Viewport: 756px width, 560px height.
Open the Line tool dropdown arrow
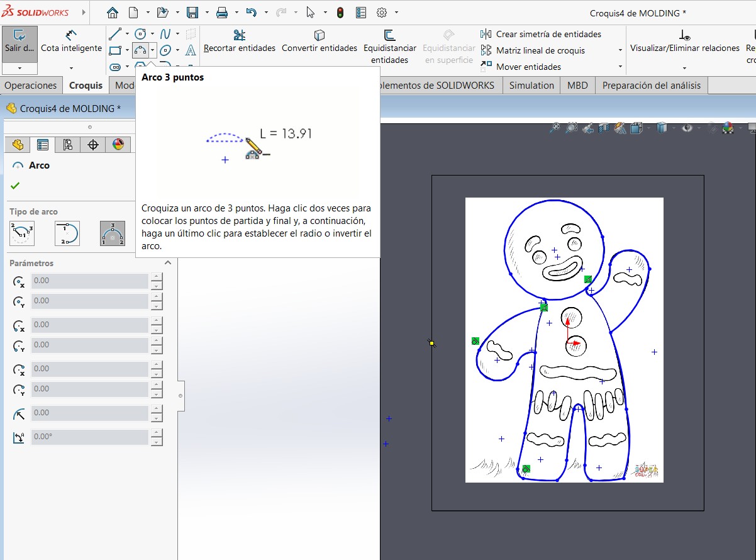click(x=126, y=34)
